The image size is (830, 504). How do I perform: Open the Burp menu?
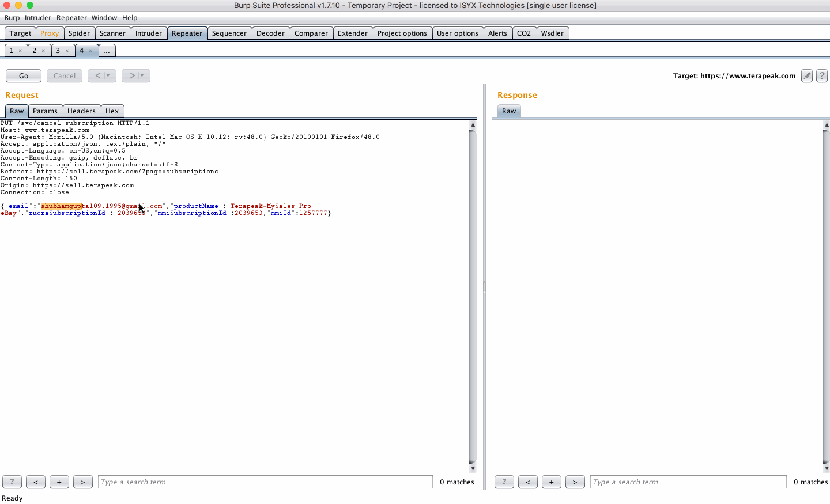click(12, 18)
